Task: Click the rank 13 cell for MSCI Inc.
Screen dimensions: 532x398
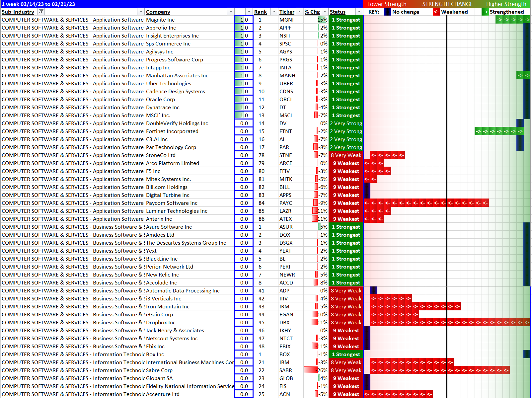Action: (x=266, y=116)
